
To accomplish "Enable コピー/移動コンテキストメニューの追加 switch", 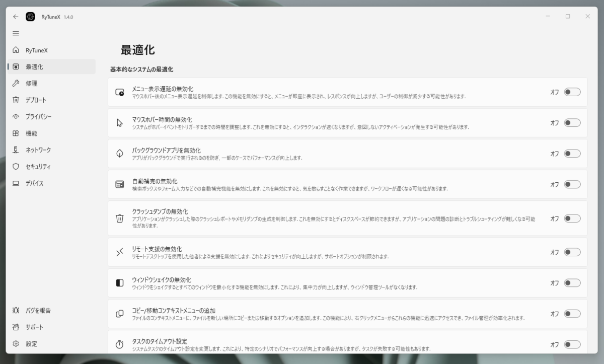I will pyautogui.click(x=572, y=314).
